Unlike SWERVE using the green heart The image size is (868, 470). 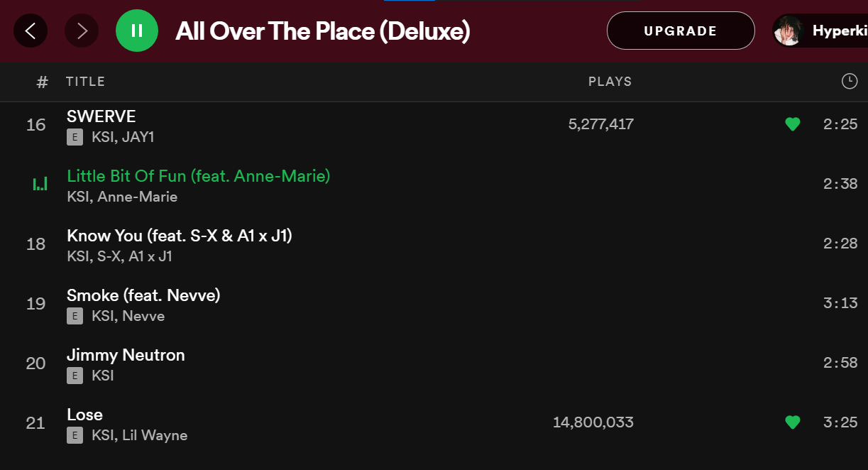pyautogui.click(x=793, y=124)
